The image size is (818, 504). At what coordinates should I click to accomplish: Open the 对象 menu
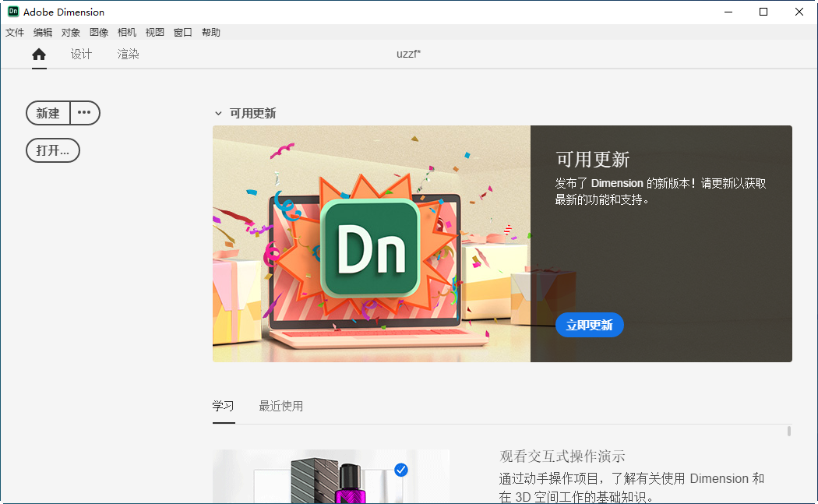(x=71, y=32)
